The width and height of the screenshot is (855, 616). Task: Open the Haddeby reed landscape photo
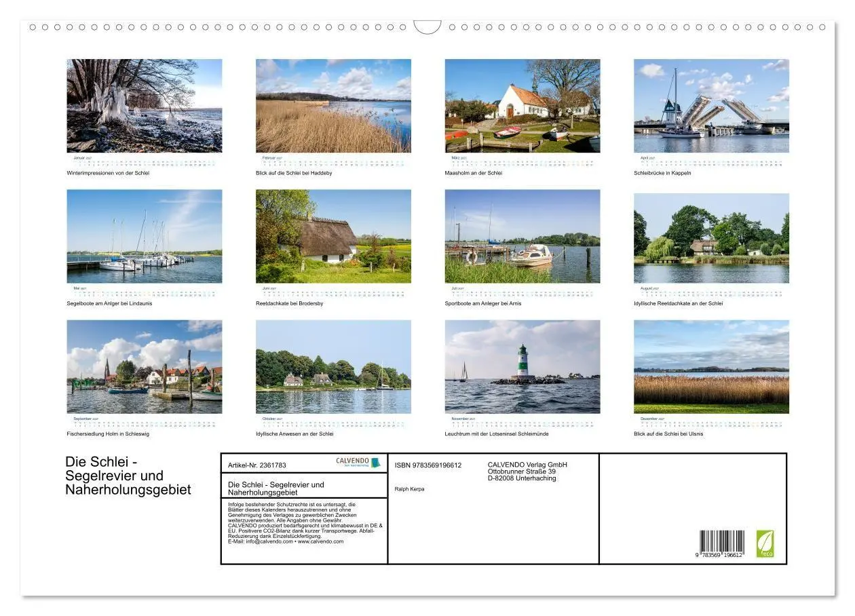pos(333,106)
